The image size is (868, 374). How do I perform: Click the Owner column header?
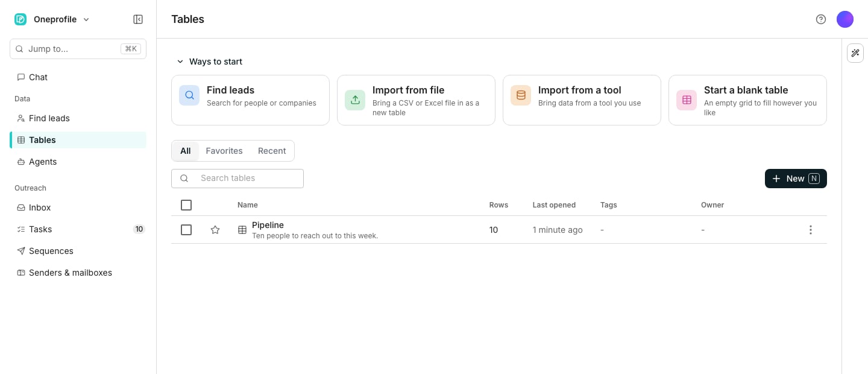(712, 205)
